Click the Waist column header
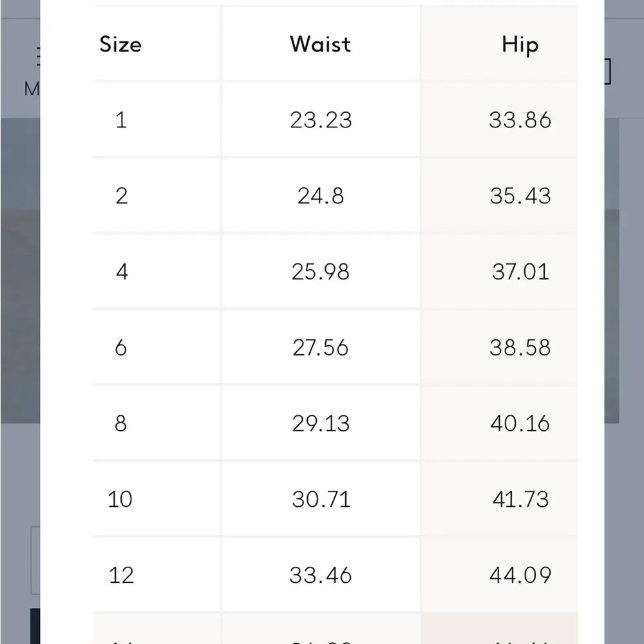This screenshot has height=644, width=644. (x=321, y=44)
